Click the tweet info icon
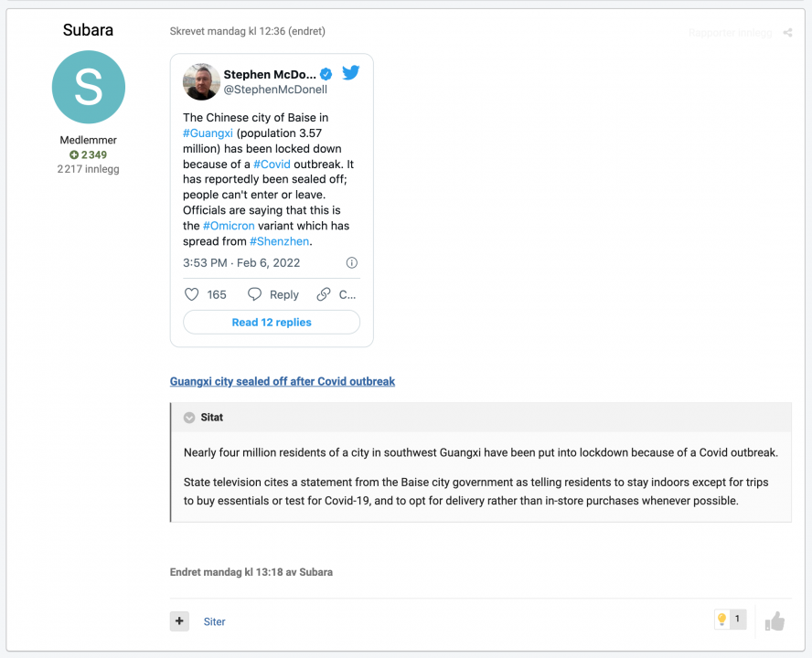The height and width of the screenshot is (658, 812). click(x=352, y=263)
